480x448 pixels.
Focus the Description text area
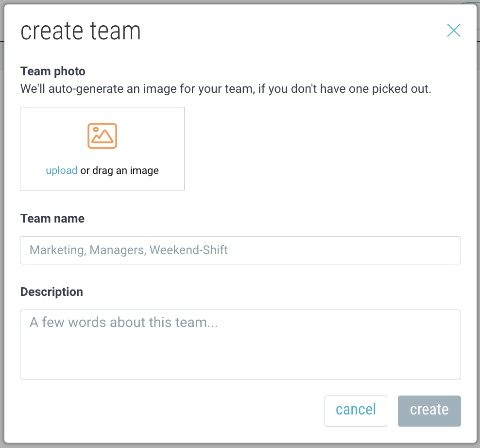240,345
